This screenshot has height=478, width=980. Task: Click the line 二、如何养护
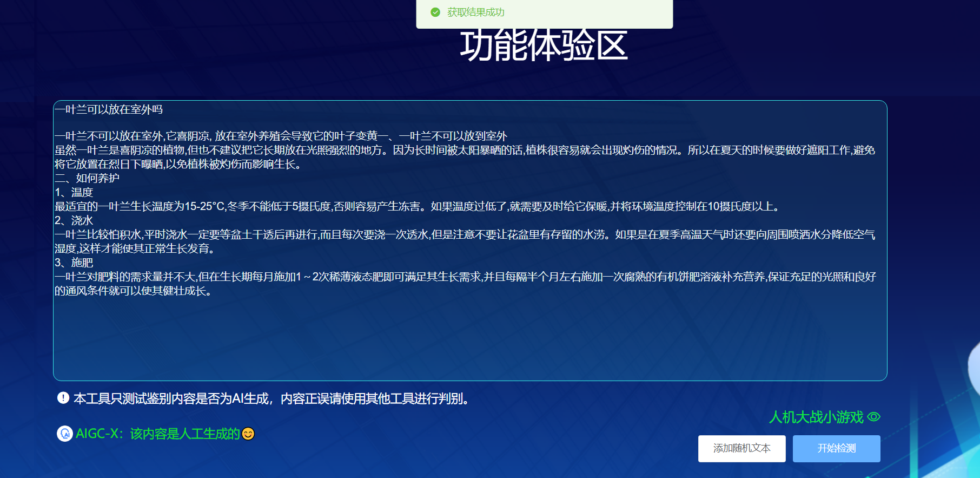click(x=87, y=178)
